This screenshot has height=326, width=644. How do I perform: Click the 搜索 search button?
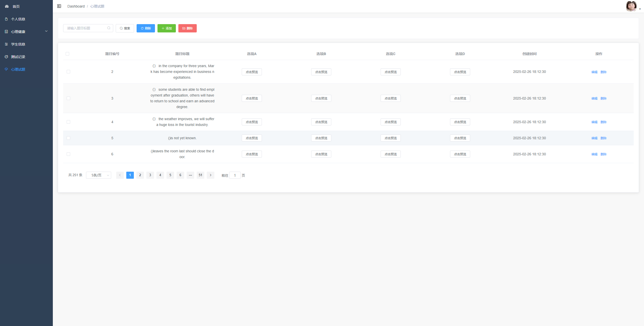click(125, 28)
